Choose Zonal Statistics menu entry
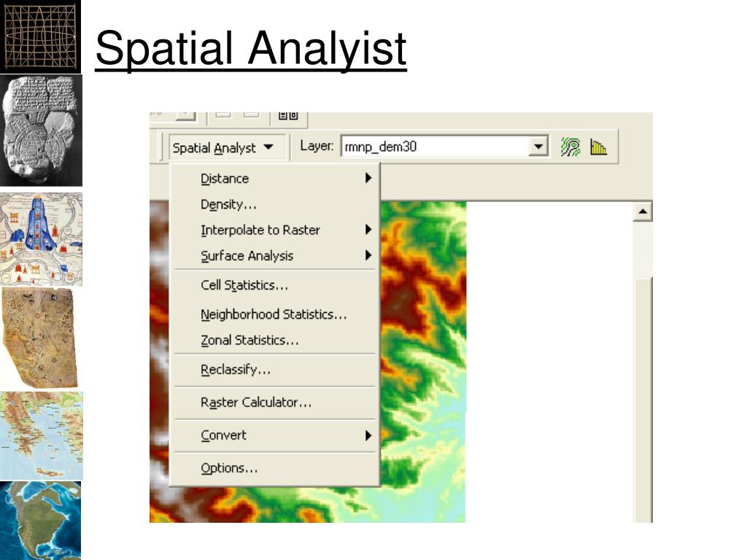The image size is (747, 560). point(274,340)
